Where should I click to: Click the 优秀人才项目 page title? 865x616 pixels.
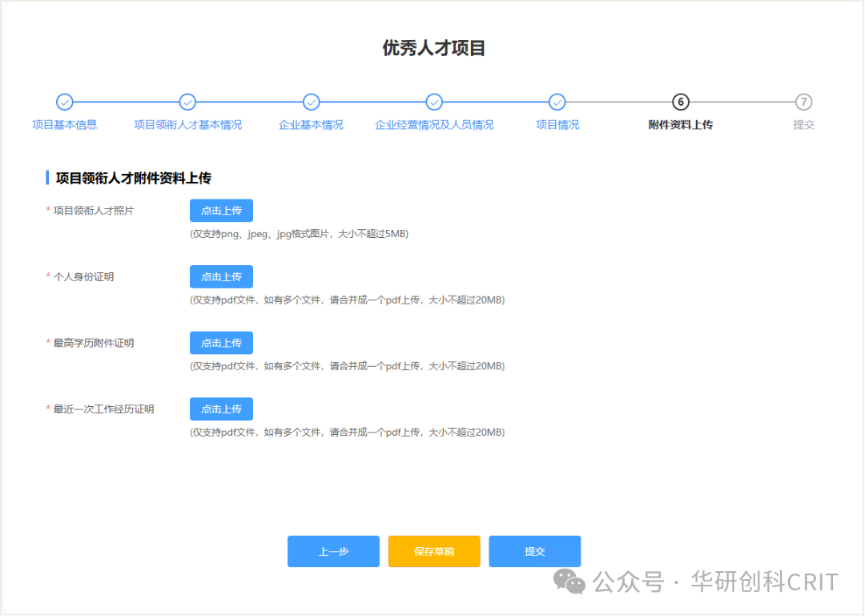tap(432, 48)
